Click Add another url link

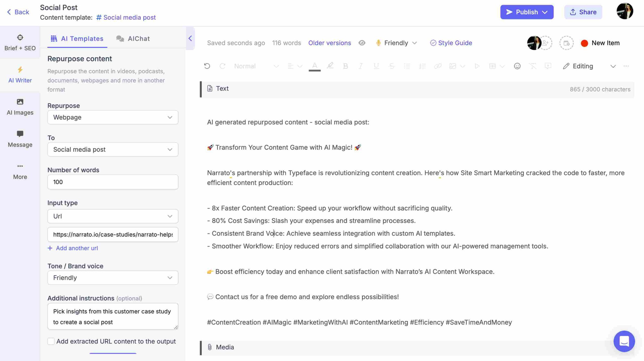click(x=73, y=248)
